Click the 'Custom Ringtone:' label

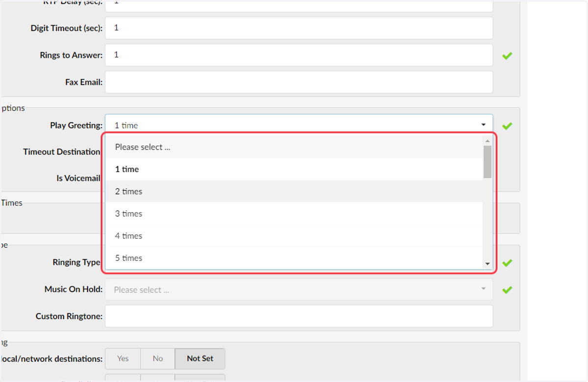coord(69,316)
